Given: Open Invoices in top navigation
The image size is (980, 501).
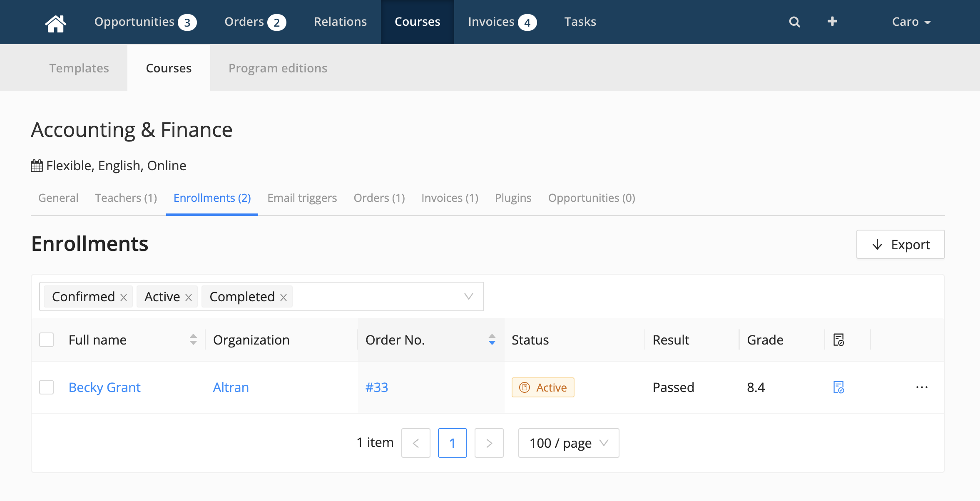Looking at the screenshot, I should click(502, 22).
